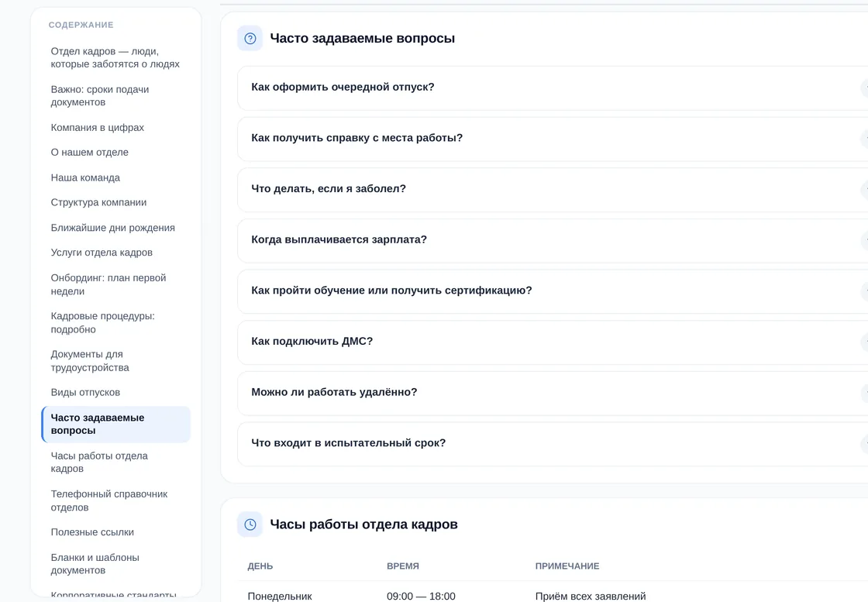Screen dimensions: 868x602
Task: Click the "ВРЕМЯ" column header
Action: tap(402, 566)
